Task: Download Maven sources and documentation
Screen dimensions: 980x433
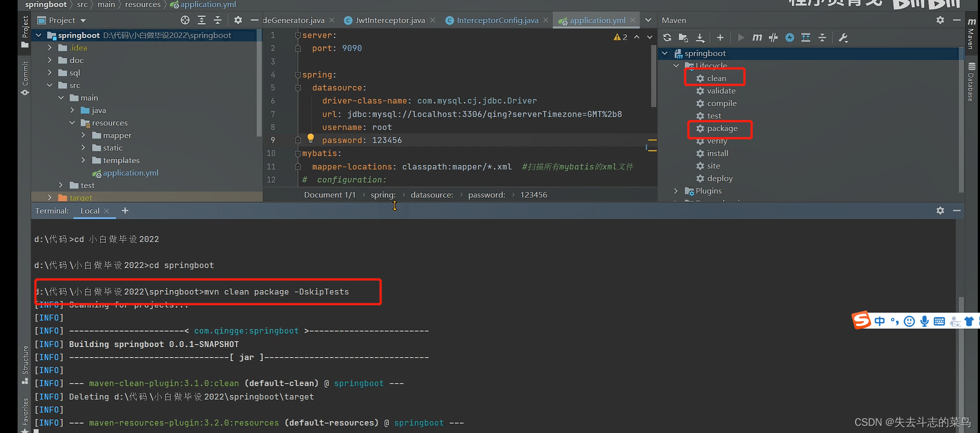Action: coord(700,37)
